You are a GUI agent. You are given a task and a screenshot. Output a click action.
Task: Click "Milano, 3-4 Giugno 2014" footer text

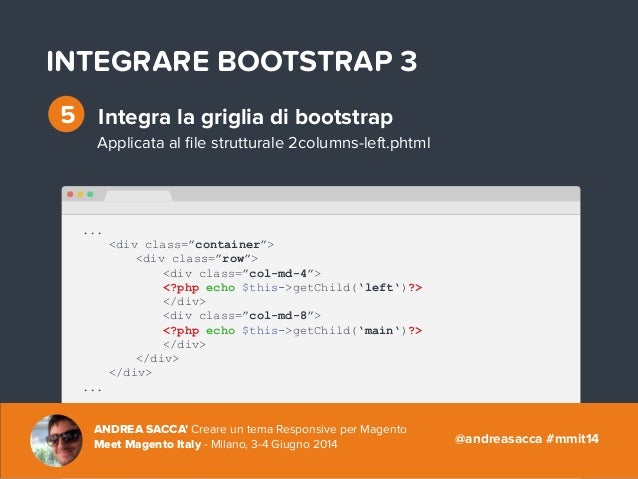(x=274, y=444)
